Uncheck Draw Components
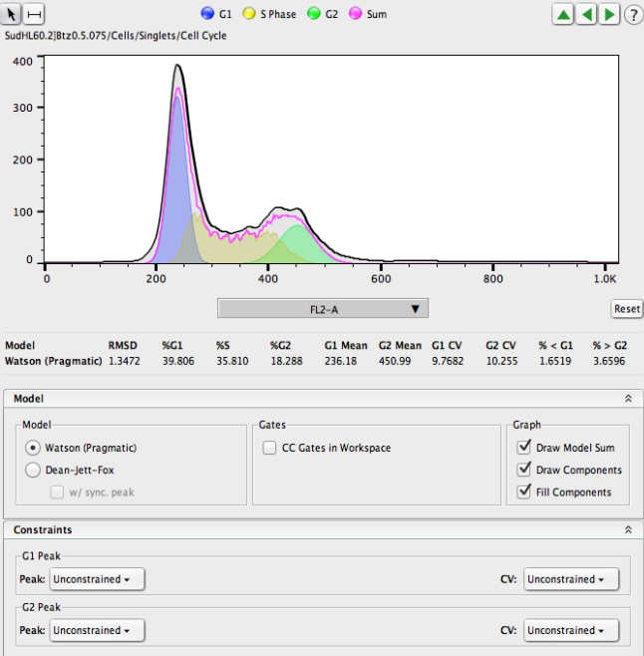The width and height of the screenshot is (644, 656). (x=524, y=469)
